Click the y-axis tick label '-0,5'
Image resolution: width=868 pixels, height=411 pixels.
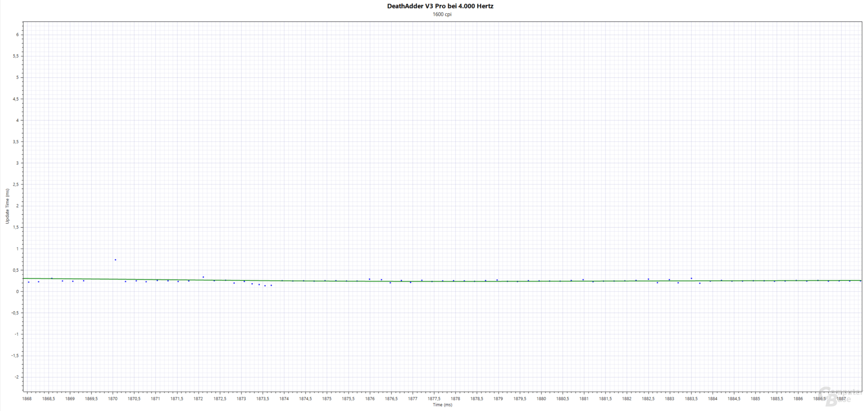(15, 313)
